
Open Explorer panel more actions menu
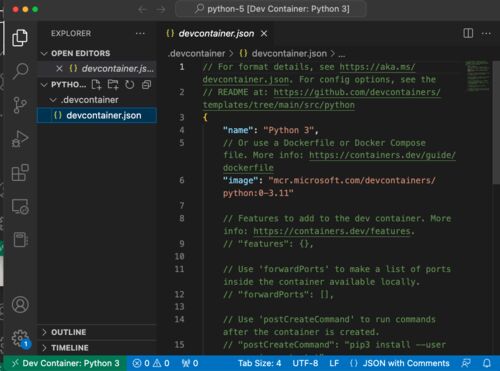click(140, 34)
